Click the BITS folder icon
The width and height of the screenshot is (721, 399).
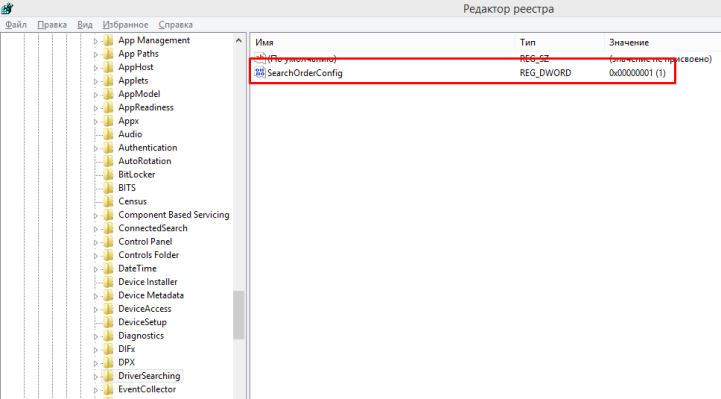108,188
